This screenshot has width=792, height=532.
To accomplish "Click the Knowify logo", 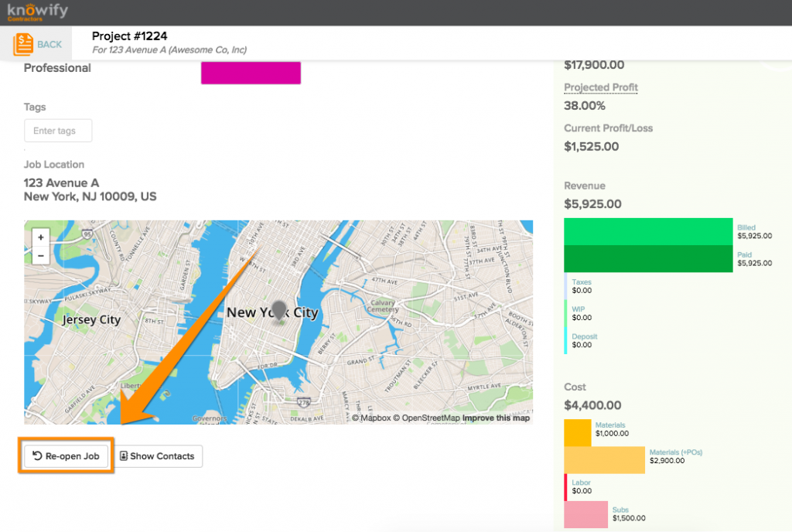I will tap(38, 12).
